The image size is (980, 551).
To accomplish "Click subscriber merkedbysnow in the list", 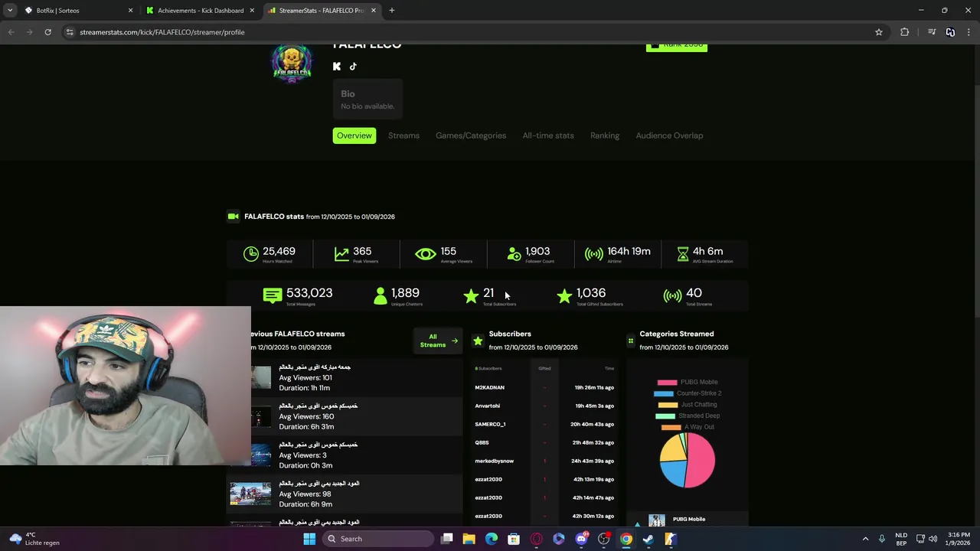I will [494, 461].
